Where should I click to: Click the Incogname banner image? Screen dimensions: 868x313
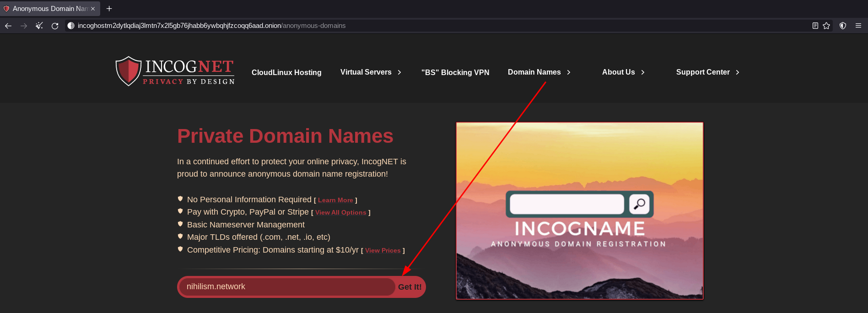coord(579,210)
